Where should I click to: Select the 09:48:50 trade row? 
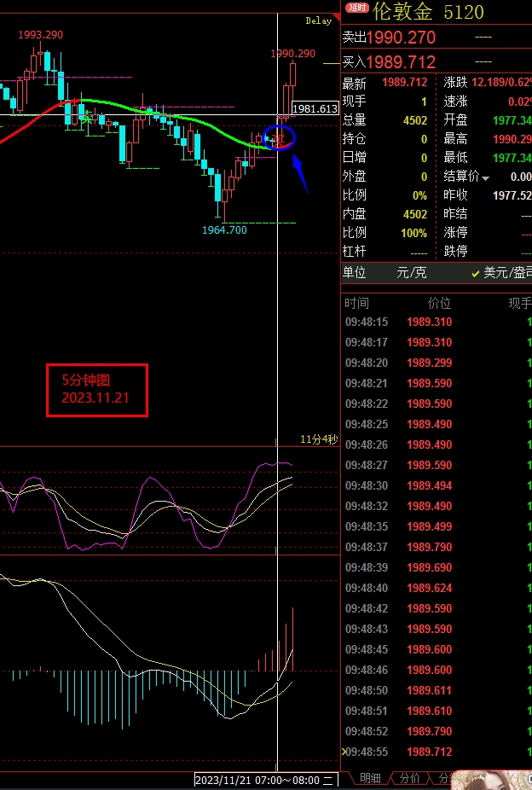point(437,690)
